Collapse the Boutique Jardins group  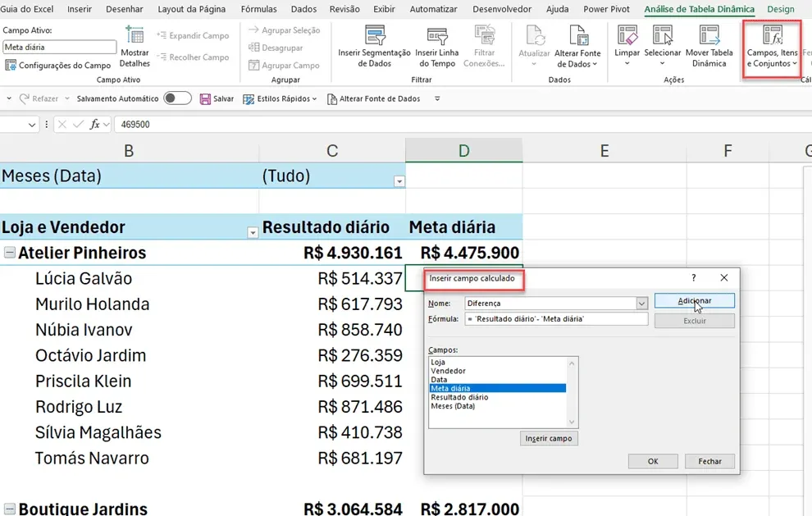click(x=9, y=509)
